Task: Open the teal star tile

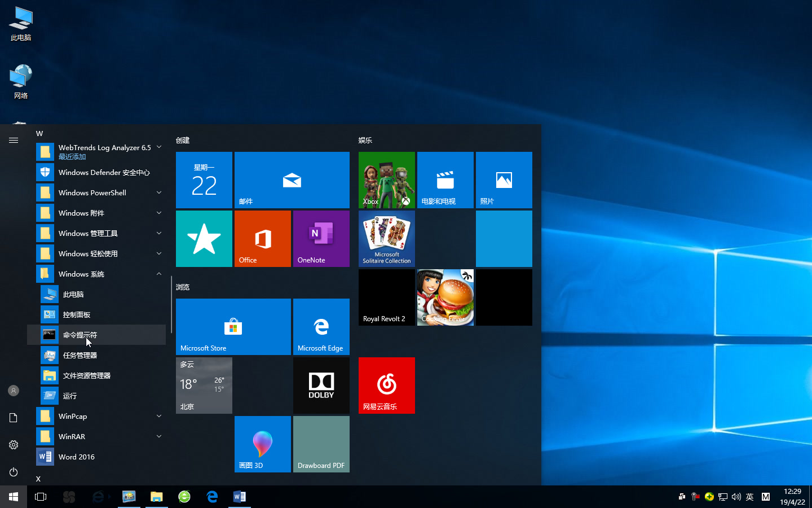Action: click(x=204, y=239)
